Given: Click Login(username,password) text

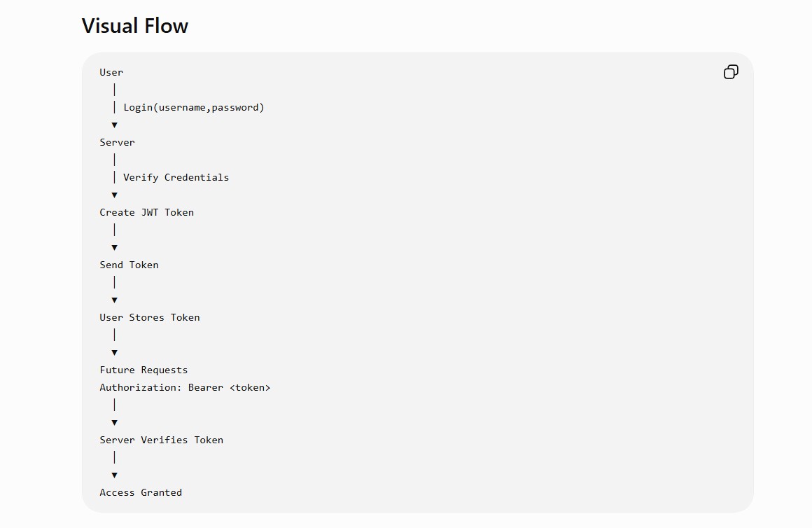Looking at the screenshot, I should click(194, 107).
